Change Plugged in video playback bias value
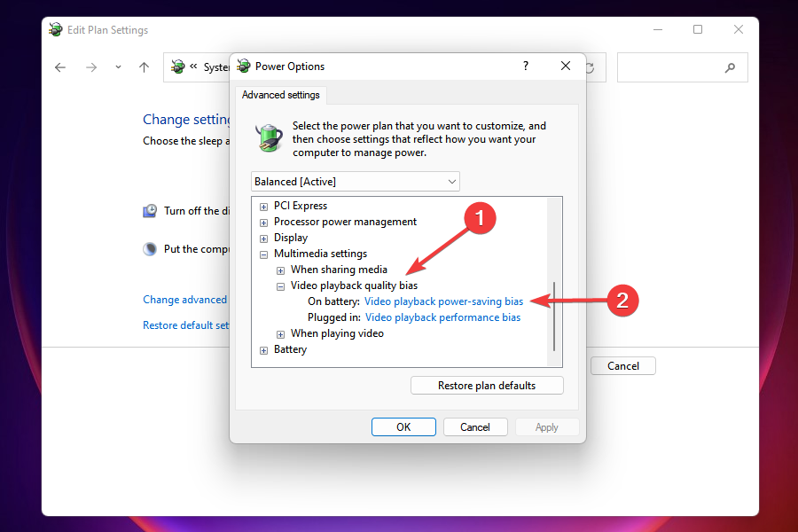This screenshot has width=798, height=532. (x=442, y=317)
